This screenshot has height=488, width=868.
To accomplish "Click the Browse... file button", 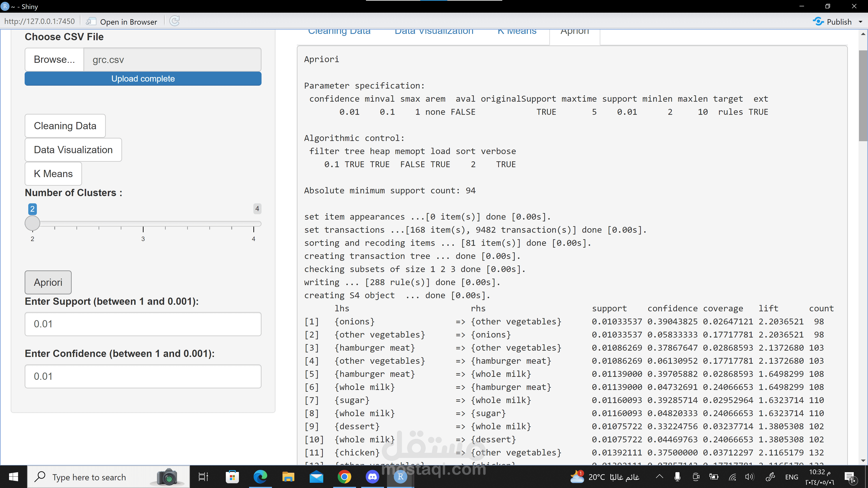I will [x=54, y=59].
